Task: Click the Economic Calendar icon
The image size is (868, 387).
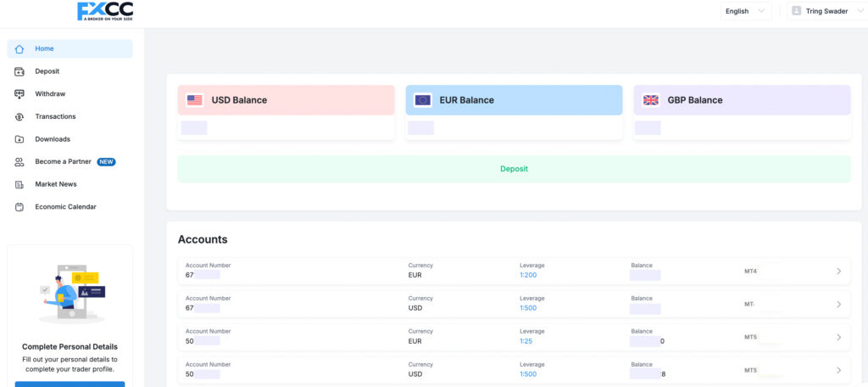Action: 19,207
